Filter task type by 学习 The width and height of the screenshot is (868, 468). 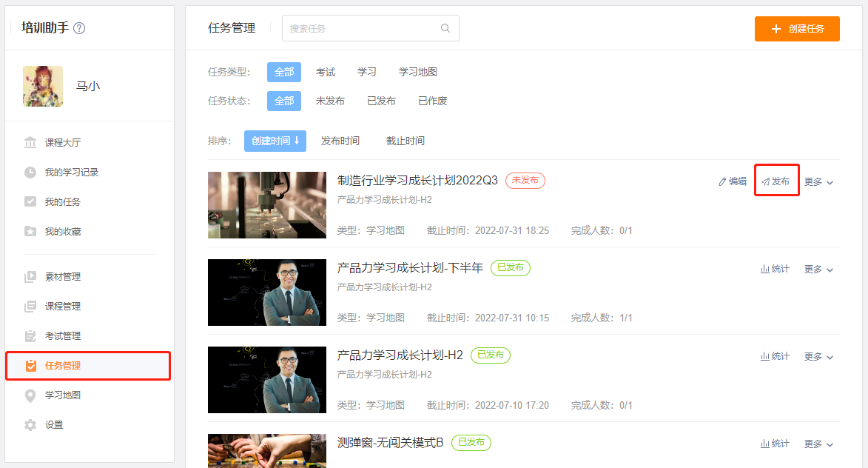click(x=366, y=72)
